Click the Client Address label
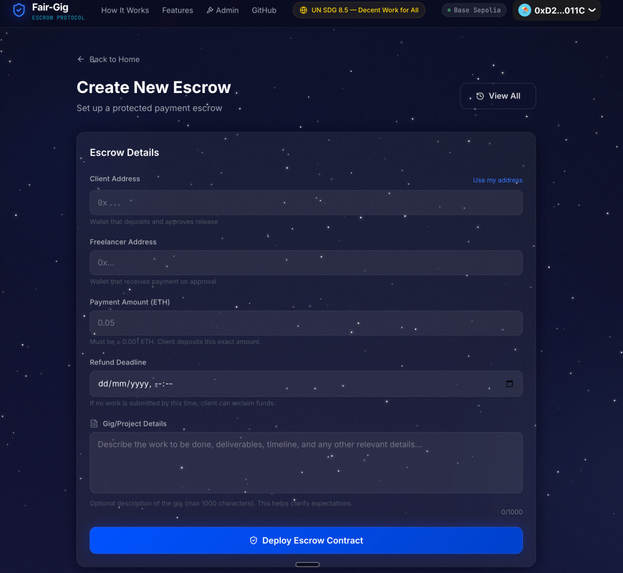The width and height of the screenshot is (623, 573). (x=115, y=179)
